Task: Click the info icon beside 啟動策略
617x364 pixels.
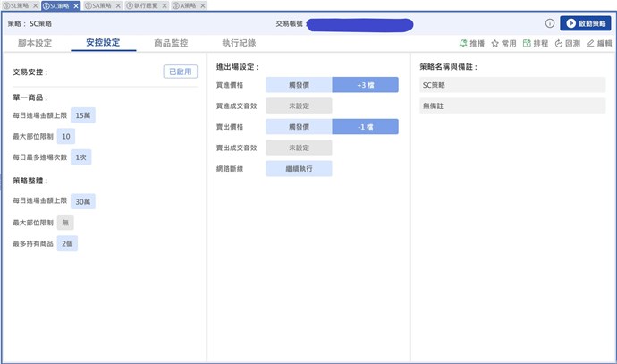Action: pyautogui.click(x=549, y=23)
